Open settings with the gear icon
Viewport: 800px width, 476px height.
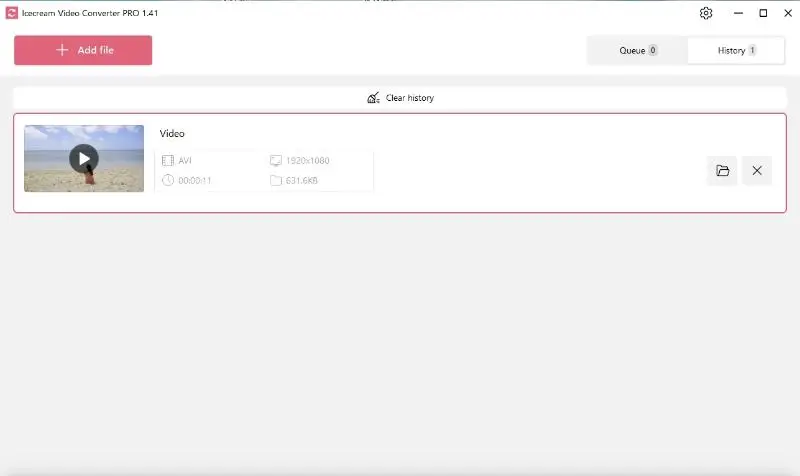(x=706, y=13)
